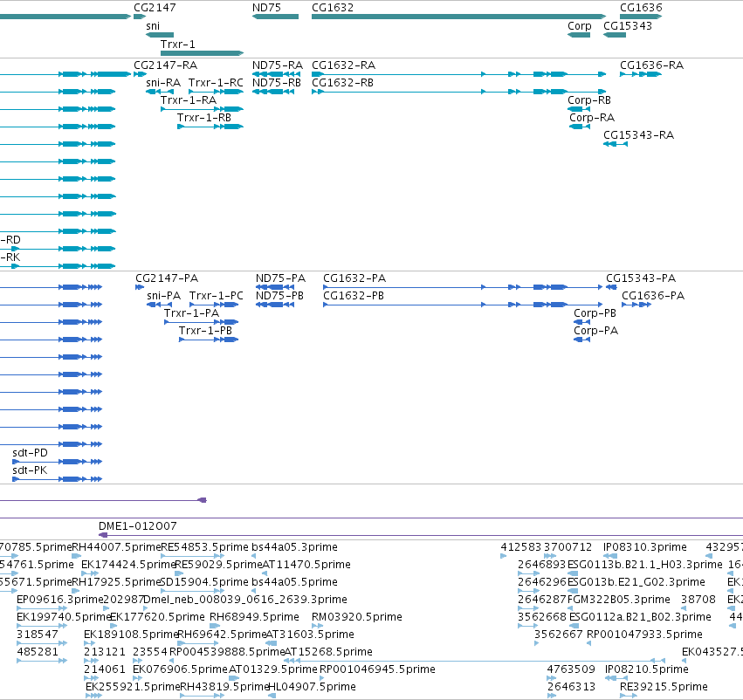This screenshot has width=743, height=700.
Task: Click the CG2147 gene label
Action: pos(155,8)
